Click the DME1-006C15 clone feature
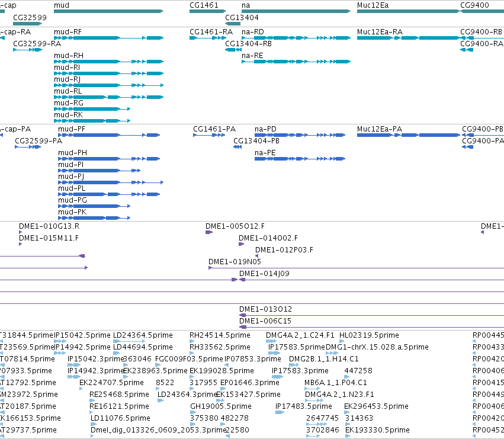Screen dimensions: 504x439 point(371,328)
